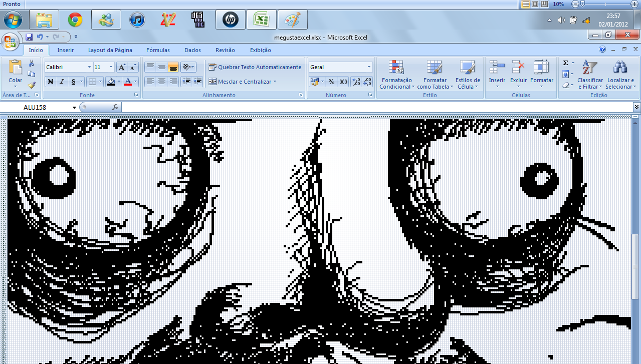Image resolution: width=641 pixels, height=364 pixels.
Task: Open the Layout da Página tab
Action: tap(110, 50)
